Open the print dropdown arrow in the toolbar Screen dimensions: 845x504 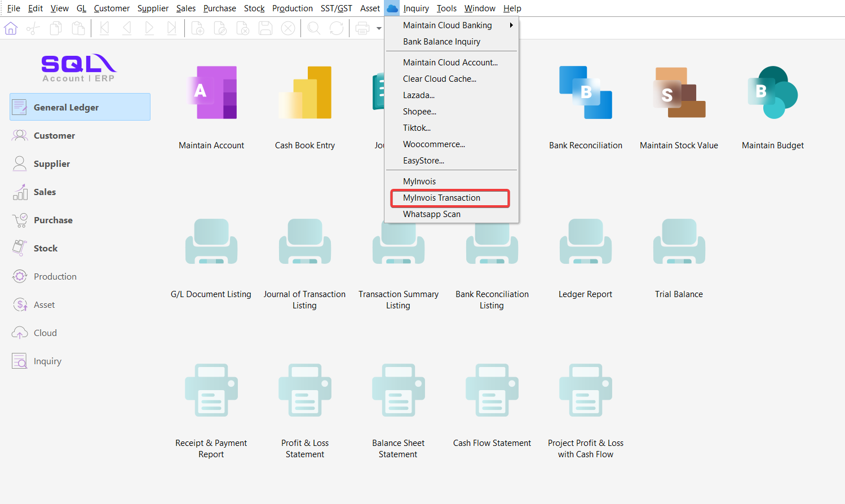click(x=379, y=29)
